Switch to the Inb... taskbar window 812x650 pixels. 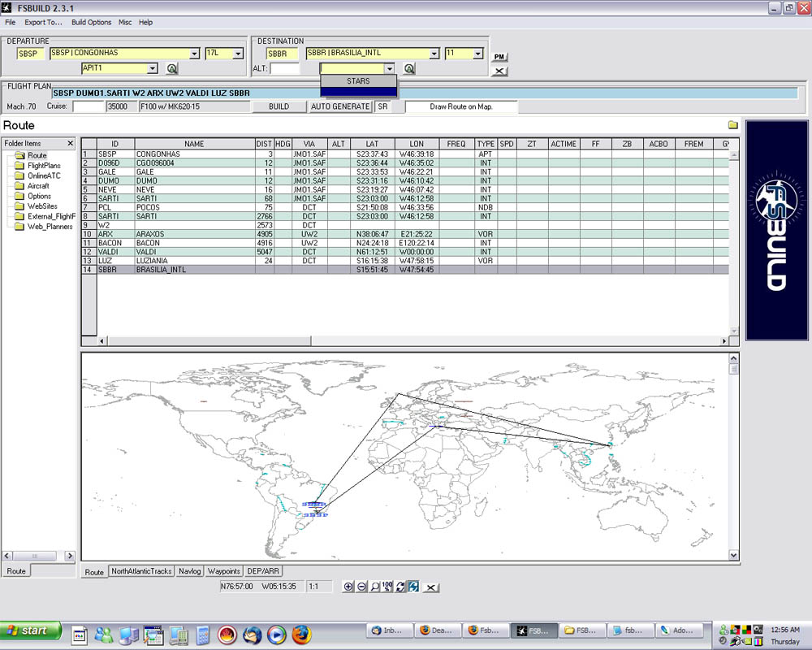click(390, 630)
